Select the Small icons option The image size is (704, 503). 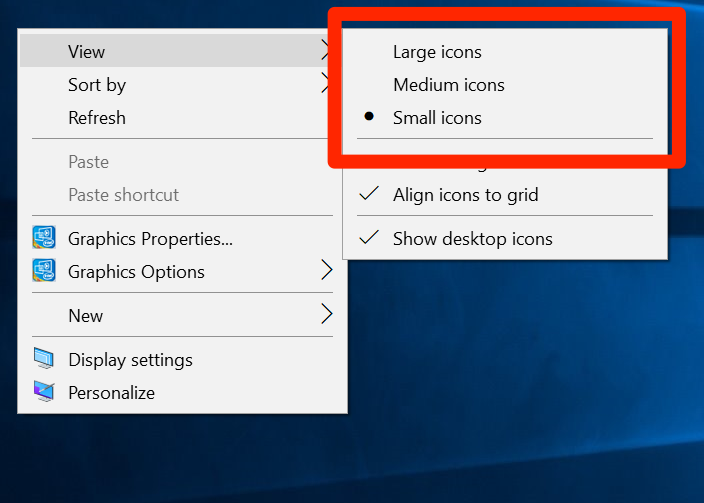[x=505, y=118]
